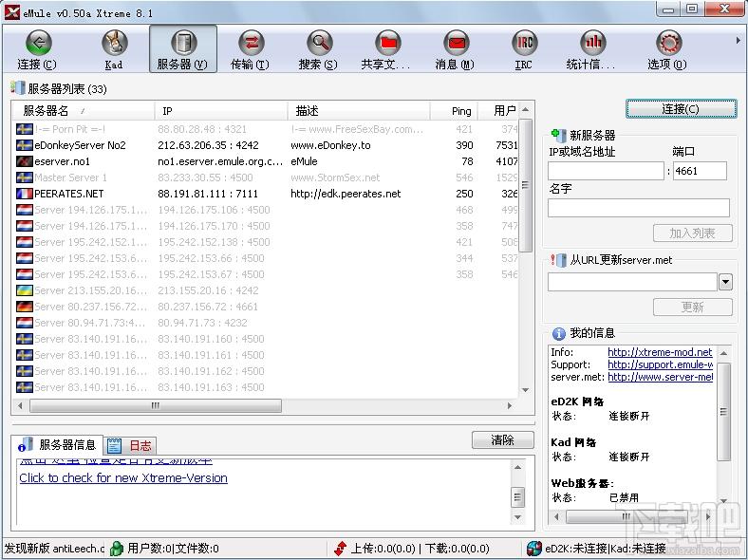Sort by the Ping column header
748x560 pixels.
[454, 111]
